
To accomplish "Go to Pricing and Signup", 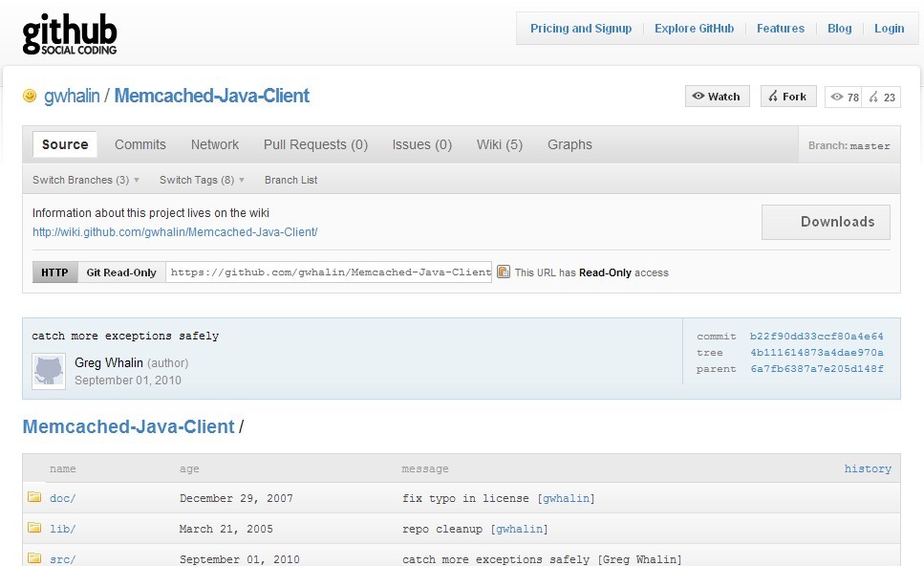I will (581, 29).
